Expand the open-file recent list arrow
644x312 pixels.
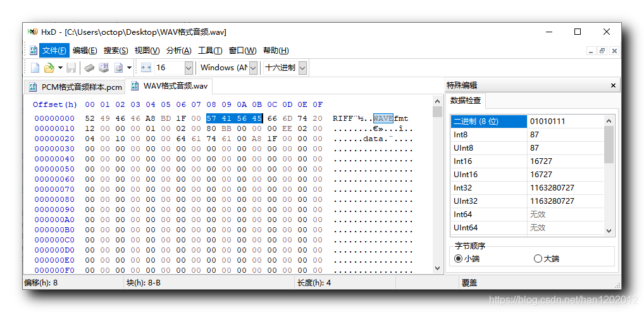tap(60, 68)
